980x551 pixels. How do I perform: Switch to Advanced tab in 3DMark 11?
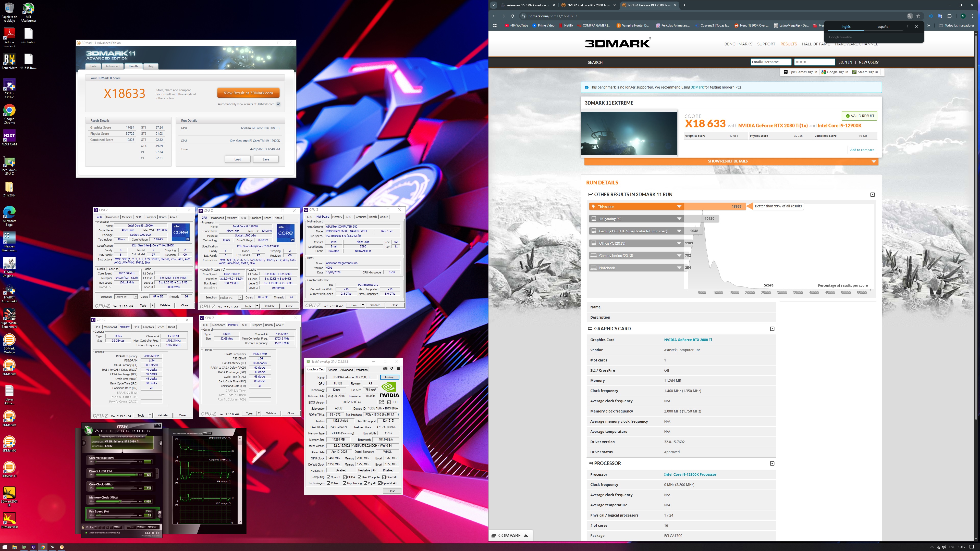(x=112, y=66)
